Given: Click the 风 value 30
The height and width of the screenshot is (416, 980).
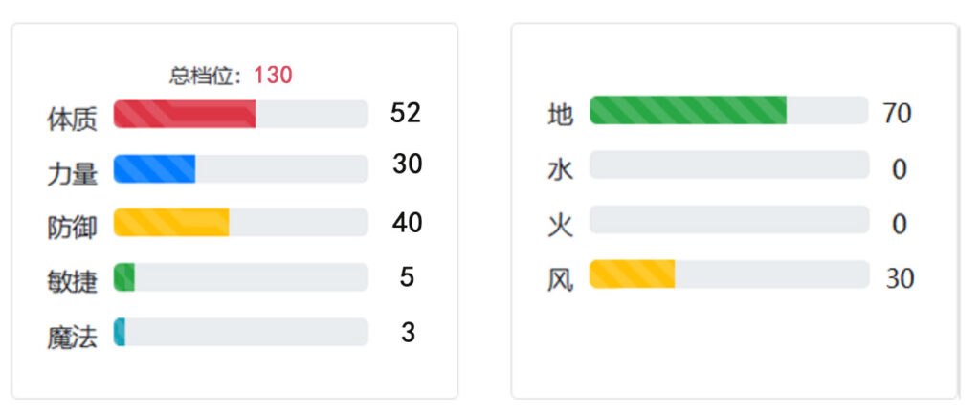Looking at the screenshot, I should (900, 278).
